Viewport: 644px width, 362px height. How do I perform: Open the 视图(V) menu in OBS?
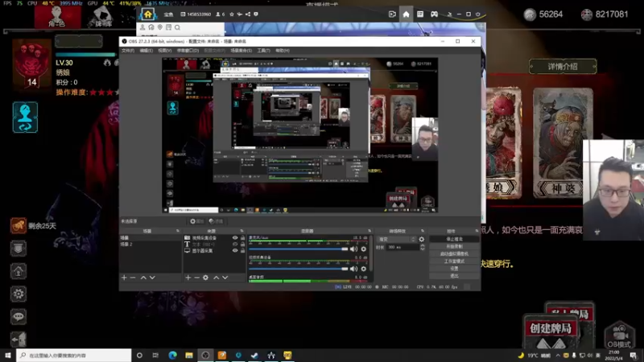(x=165, y=51)
